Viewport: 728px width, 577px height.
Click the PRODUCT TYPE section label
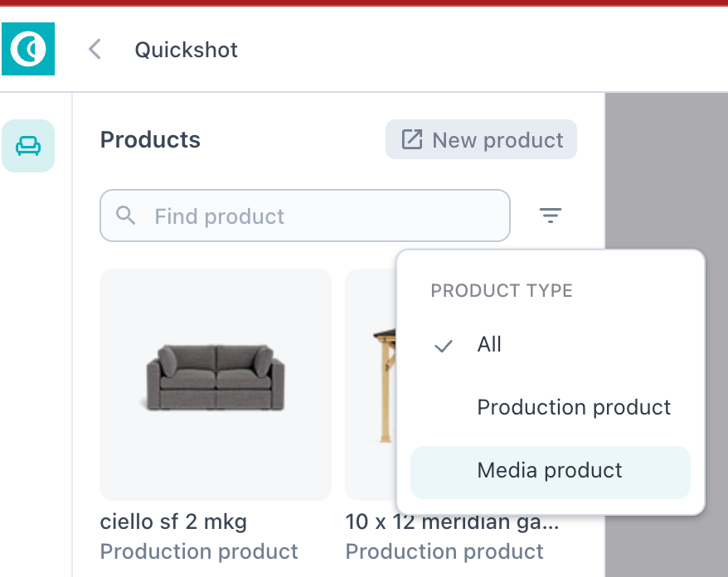click(x=502, y=291)
